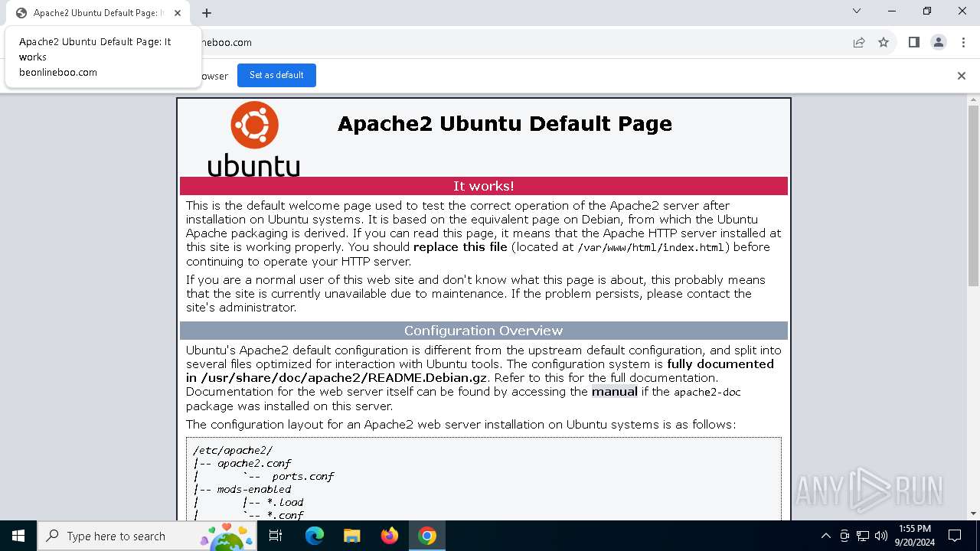
Task: Open the tab search chevron
Action: point(857,11)
